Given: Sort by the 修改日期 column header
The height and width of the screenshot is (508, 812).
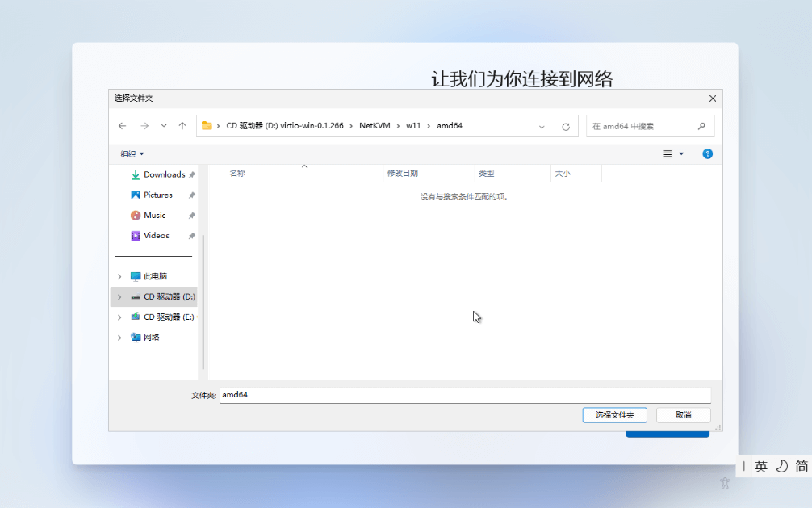Looking at the screenshot, I should 403,174.
